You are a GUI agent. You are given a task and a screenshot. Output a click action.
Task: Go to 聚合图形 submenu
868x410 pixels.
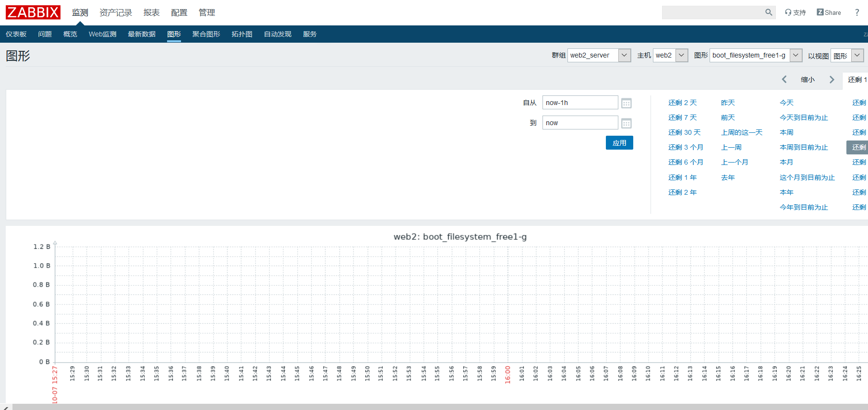coord(206,34)
